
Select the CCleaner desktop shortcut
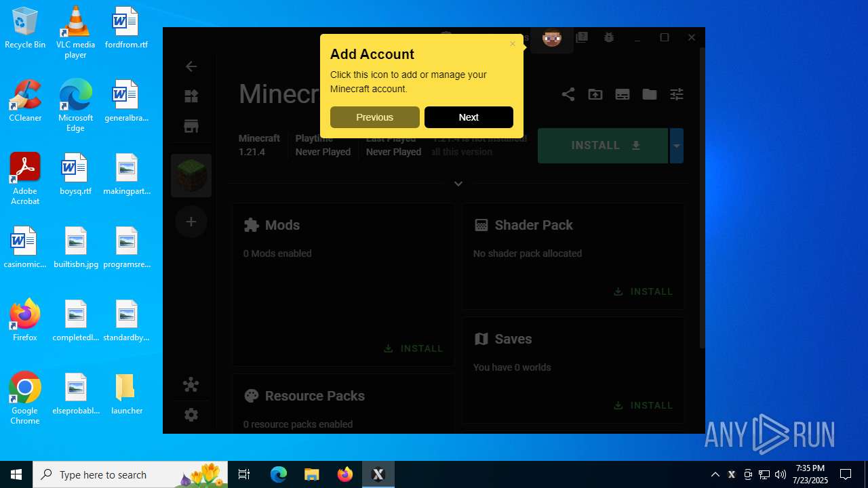[x=25, y=102]
